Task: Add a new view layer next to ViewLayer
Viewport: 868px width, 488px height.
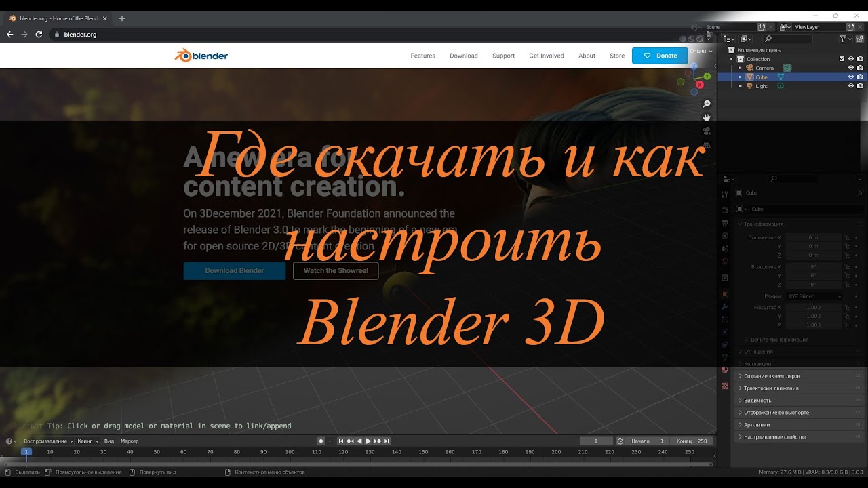Action: [850, 27]
